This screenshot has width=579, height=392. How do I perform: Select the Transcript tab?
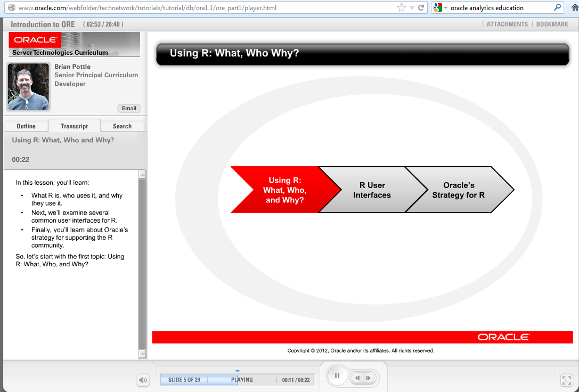(x=74, y=126)
